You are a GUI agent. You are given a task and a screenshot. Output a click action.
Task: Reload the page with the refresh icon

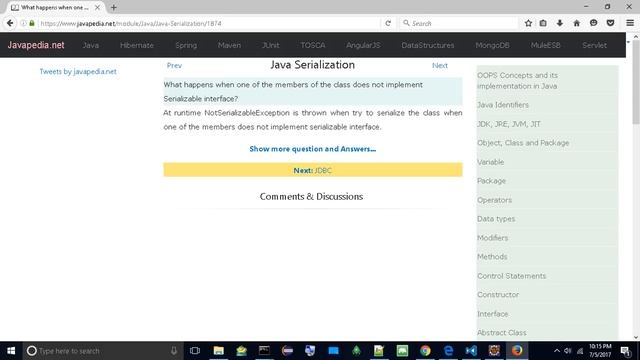(388, 23)
